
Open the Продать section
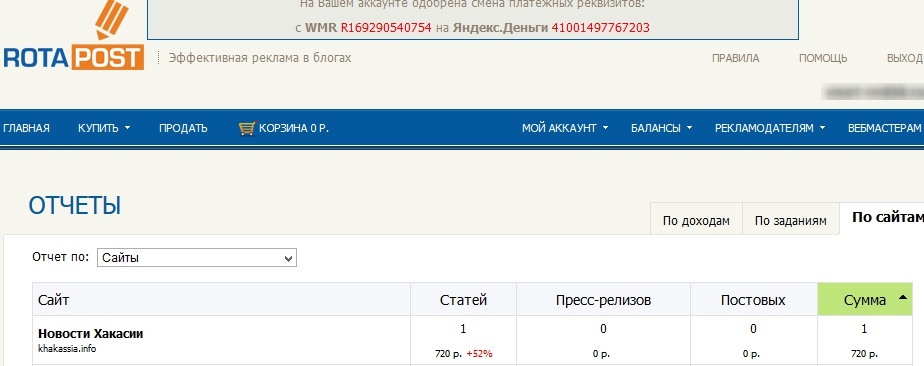[x=183, y=128]
